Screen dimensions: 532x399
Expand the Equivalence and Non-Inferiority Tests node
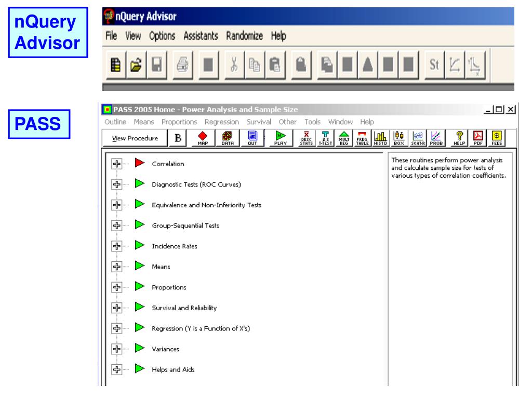(x=117, y=205)
